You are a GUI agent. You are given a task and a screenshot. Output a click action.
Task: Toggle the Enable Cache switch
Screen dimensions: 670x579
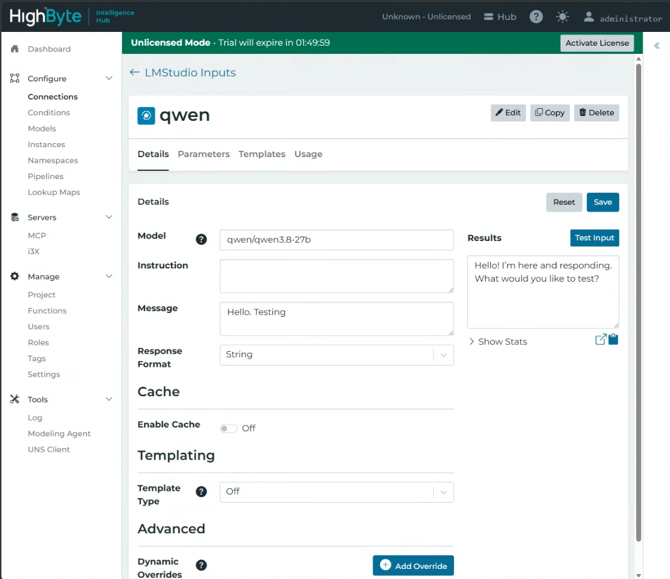[x=228, y=428]
